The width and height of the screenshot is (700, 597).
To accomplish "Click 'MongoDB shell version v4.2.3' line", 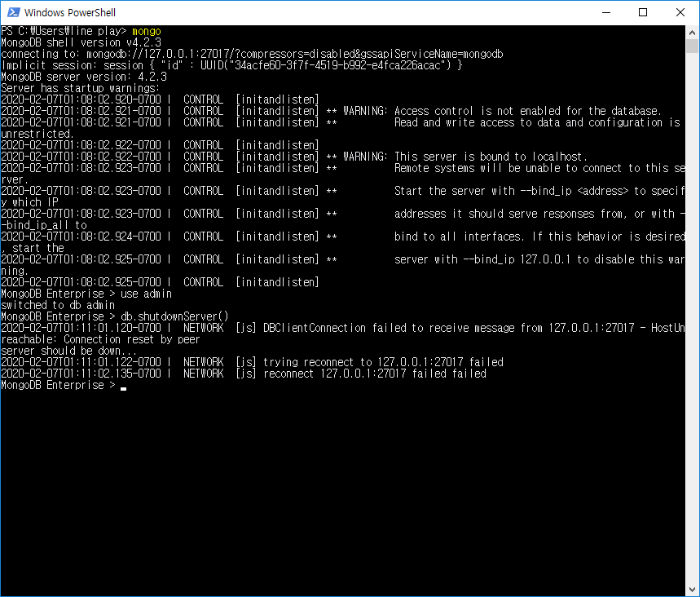I will tap(81, 42).
